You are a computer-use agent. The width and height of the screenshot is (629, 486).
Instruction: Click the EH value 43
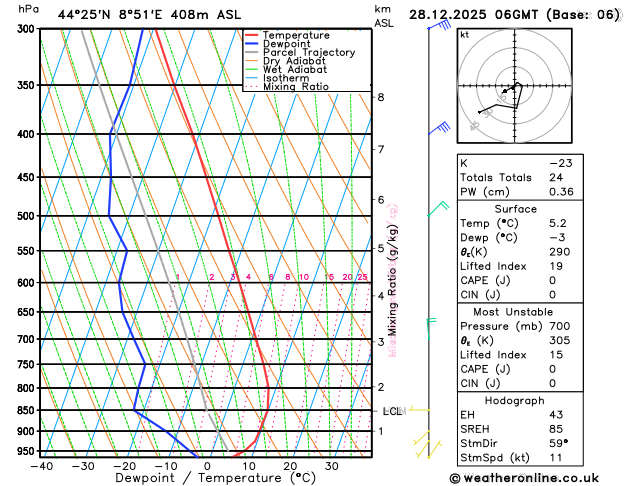[x=556, y=415]
